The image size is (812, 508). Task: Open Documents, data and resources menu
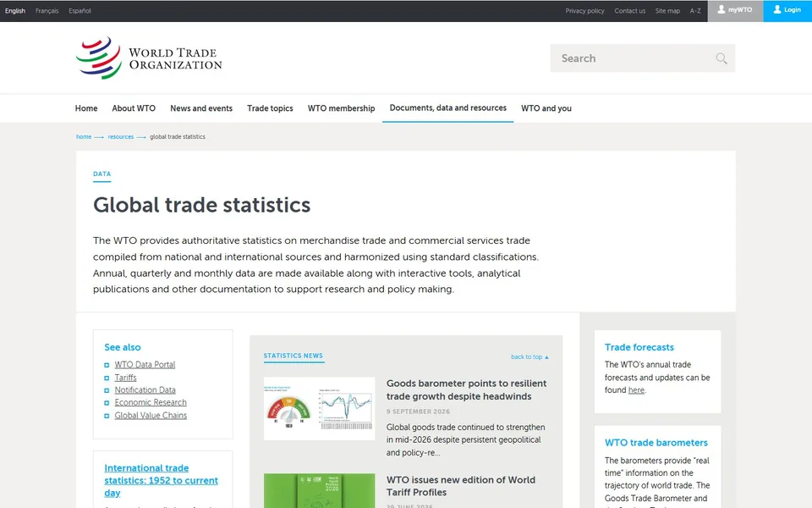point(448,108)
